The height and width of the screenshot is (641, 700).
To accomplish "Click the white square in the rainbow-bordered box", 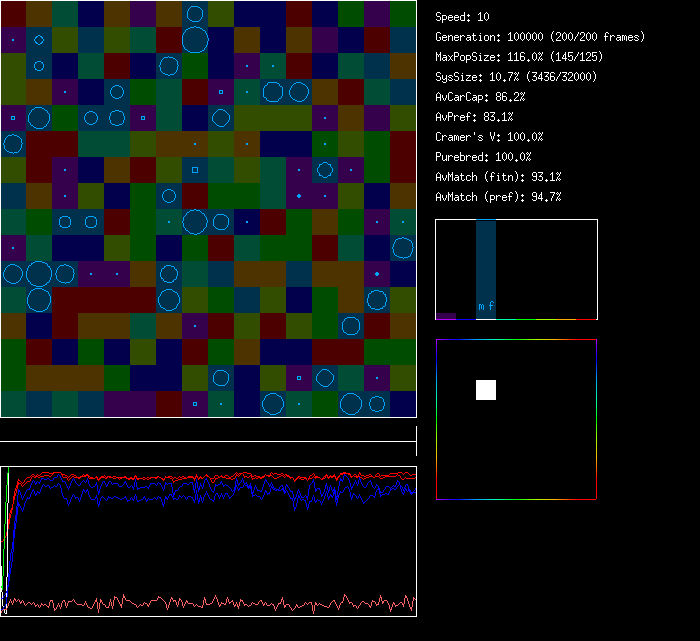I will coord(485,390).
